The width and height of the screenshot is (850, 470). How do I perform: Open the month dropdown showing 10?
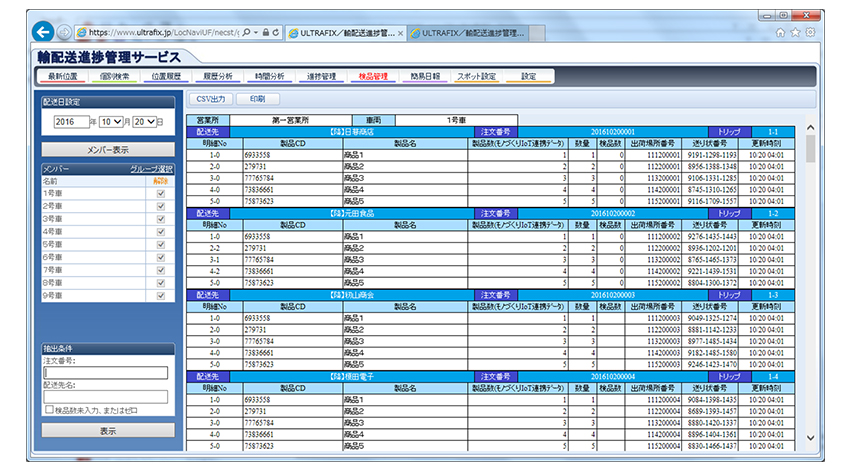pos(110,121)
